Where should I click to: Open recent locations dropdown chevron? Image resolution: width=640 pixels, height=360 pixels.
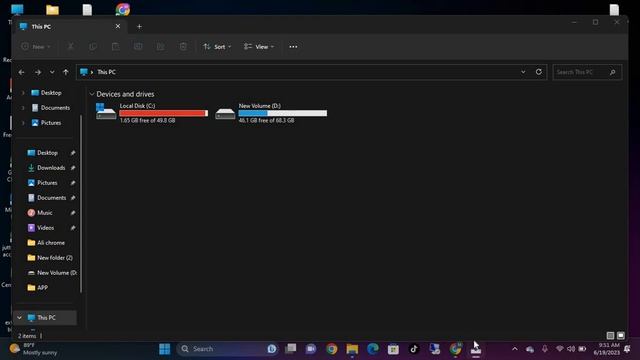coord(52,72)
